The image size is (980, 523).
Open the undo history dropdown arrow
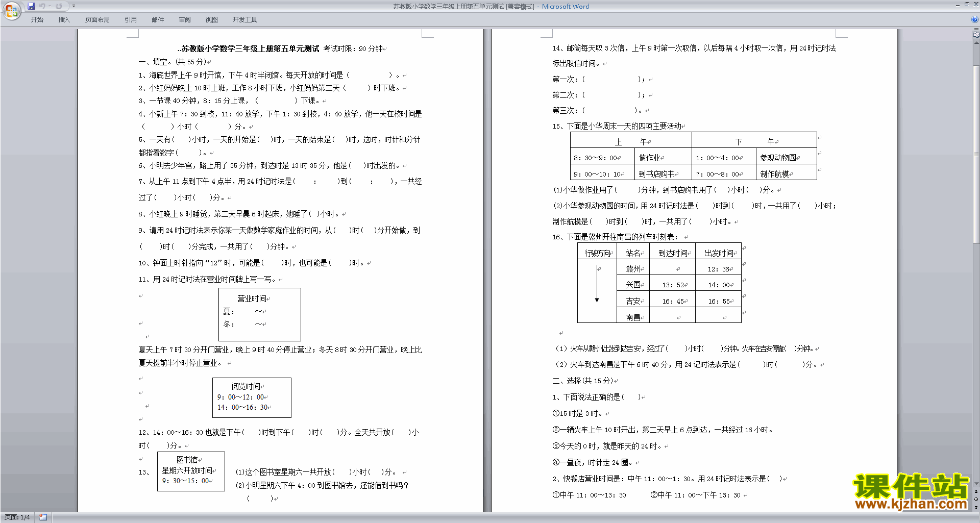point(50,6)
